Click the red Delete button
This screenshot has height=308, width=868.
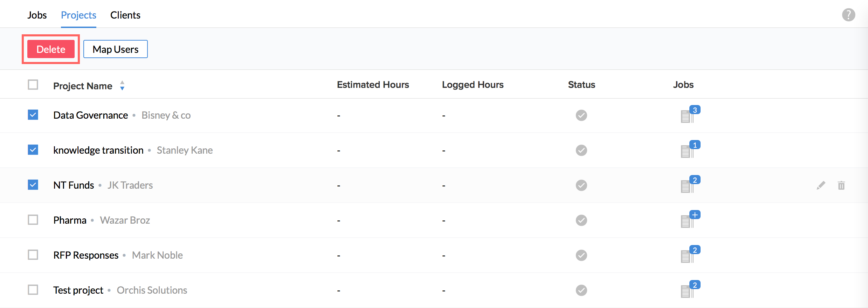coord(51,49)
